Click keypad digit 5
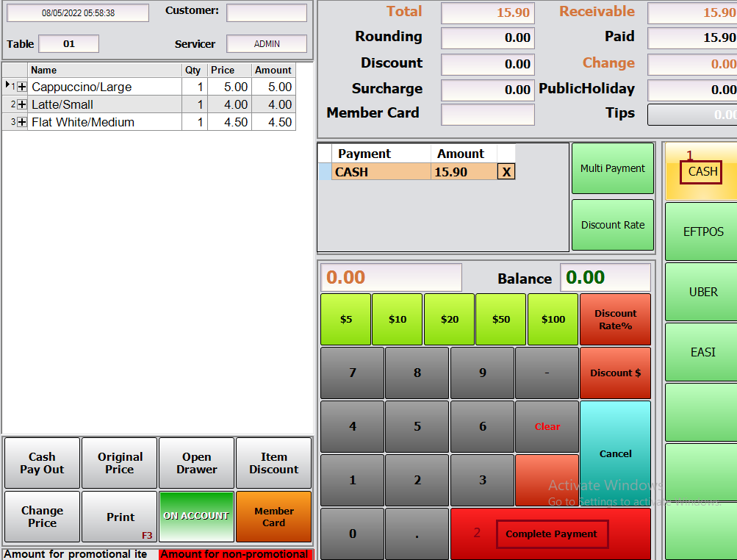This screenshot has width=737, height=560. [x=417, y=426]
